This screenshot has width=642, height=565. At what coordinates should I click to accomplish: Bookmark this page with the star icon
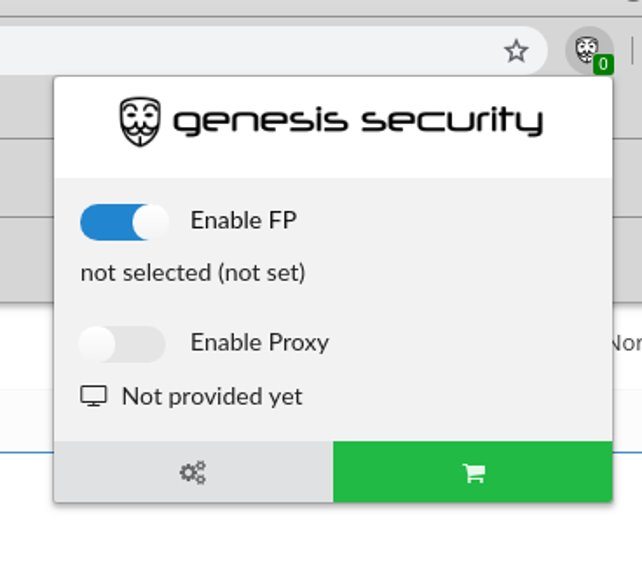(x=516, y=51)
